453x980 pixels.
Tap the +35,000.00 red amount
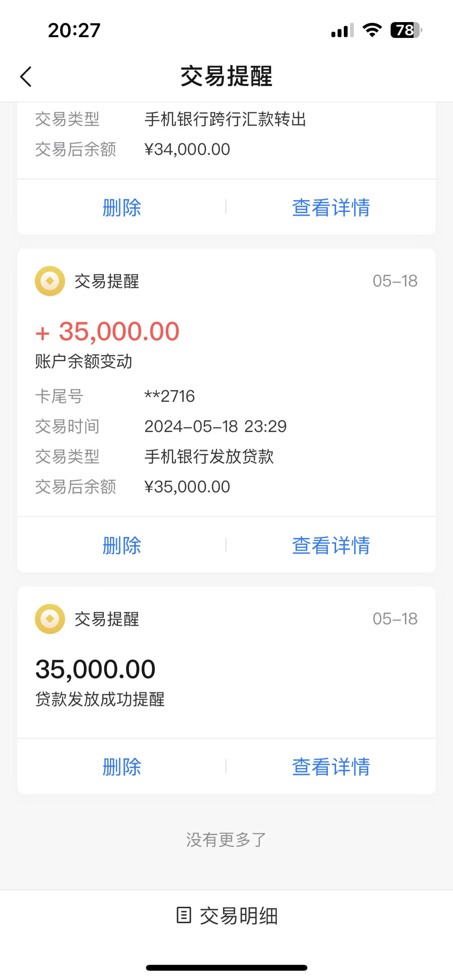pos(107,332)
